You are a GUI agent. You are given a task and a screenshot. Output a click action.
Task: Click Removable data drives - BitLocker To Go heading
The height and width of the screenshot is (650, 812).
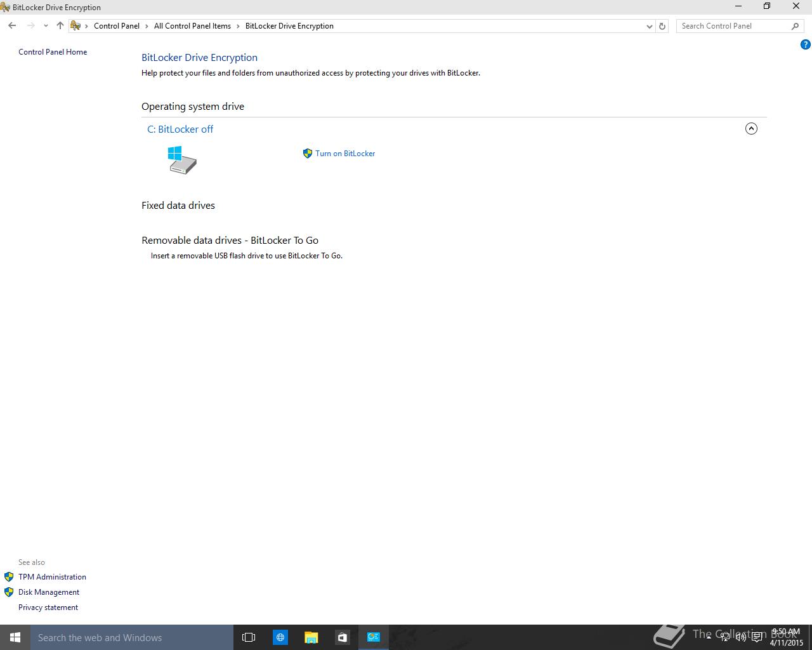click(230, 241)
